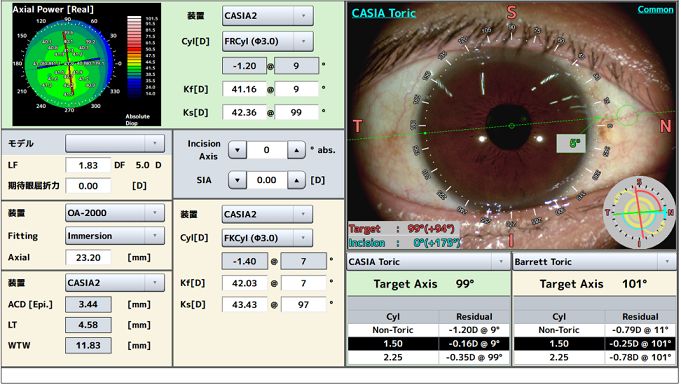
Task: Decrease the Incision Axis value
Action: pyautogui.click(x=237, y=150)
